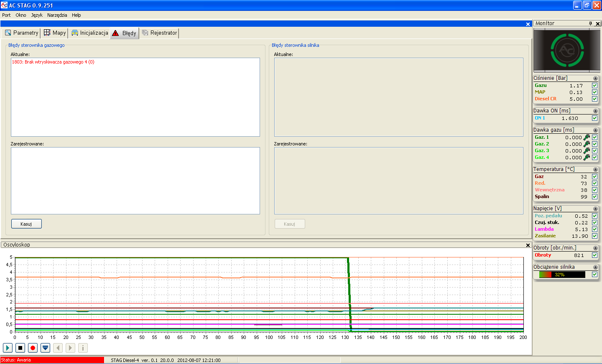This screenshot has height=364, width=602.
Task: Toggle the Gaz temperature checkbox
Action: [x=594, y=176]
